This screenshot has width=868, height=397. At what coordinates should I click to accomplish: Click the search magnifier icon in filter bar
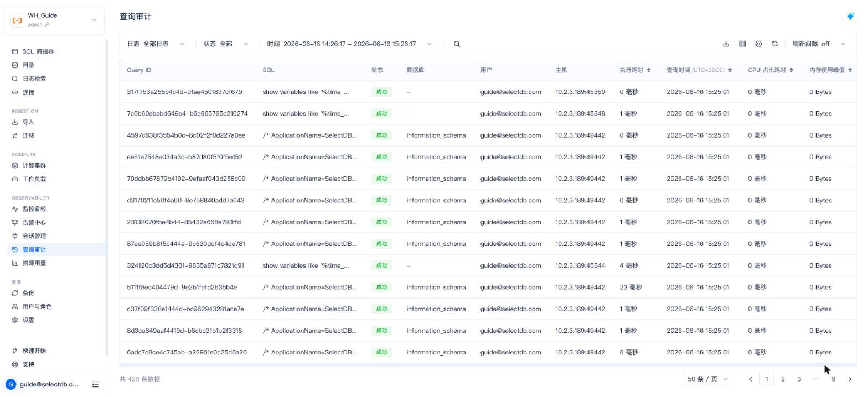tap(457, 44)
